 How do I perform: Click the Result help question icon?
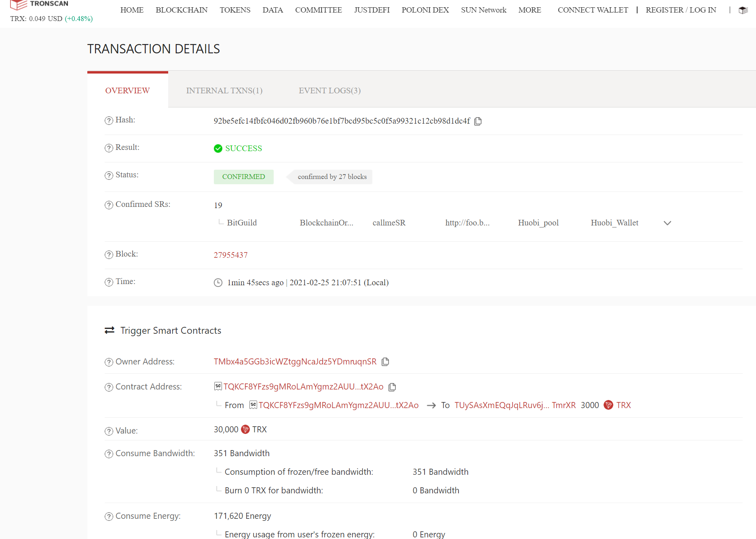[109, 148]
